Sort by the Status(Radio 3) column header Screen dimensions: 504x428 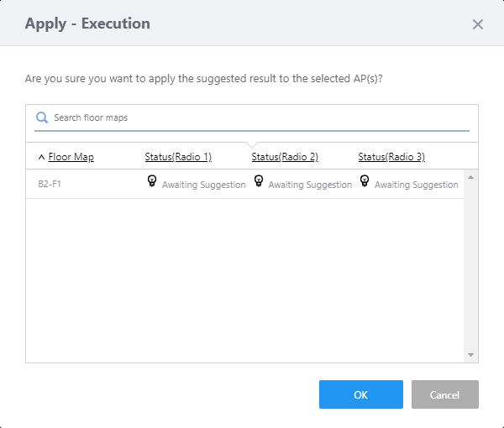[391, 157]
